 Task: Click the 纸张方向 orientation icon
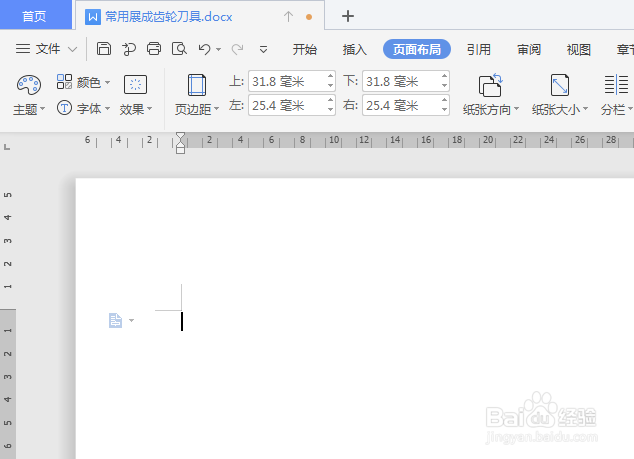(490, 85)
